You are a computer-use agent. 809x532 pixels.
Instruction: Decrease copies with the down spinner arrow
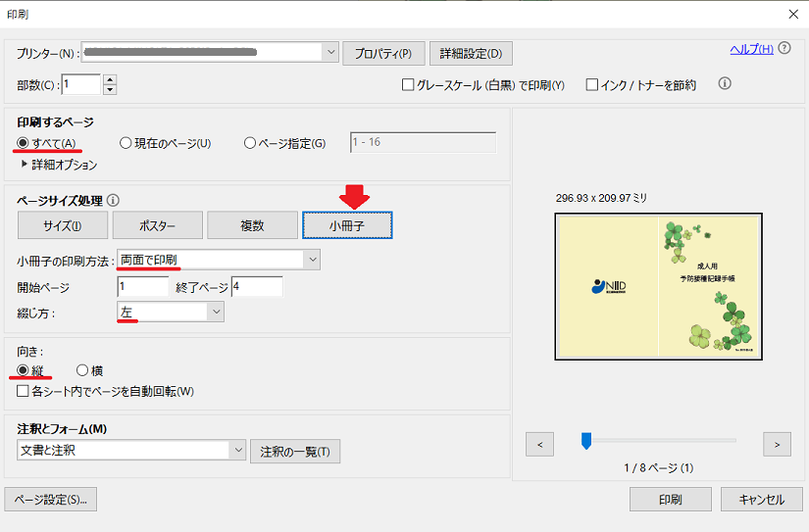110,90
